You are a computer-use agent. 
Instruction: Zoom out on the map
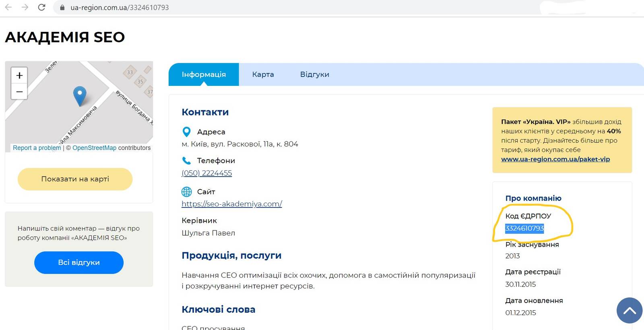[x=19, y=91]
